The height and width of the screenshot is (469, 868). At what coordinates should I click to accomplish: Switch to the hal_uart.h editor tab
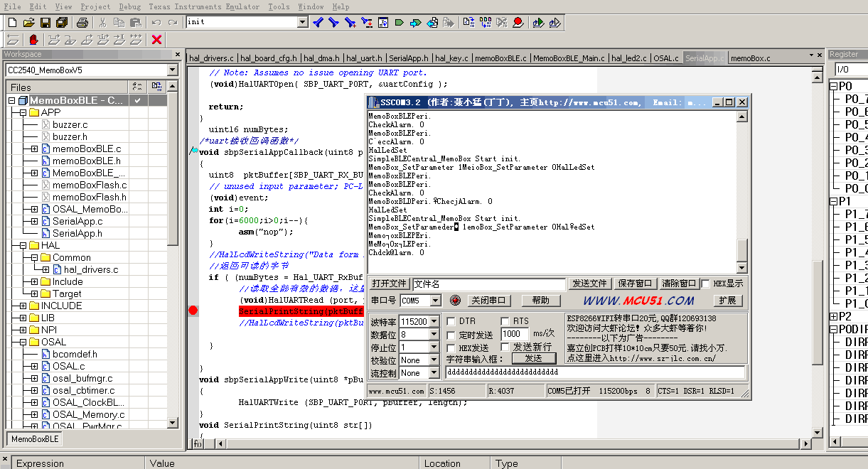click(x=365, y=58)
